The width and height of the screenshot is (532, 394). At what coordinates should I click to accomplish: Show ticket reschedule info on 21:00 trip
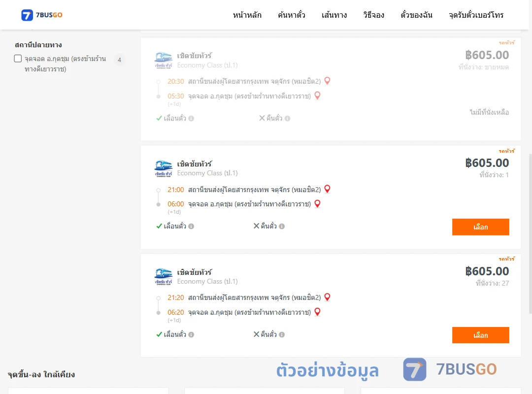[191, 227]
